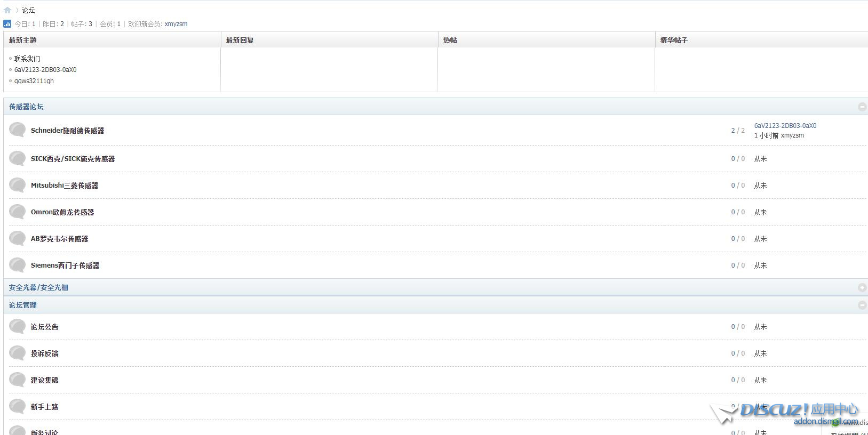Open new member xmyzsm profile link

click(x=176, y=24)
